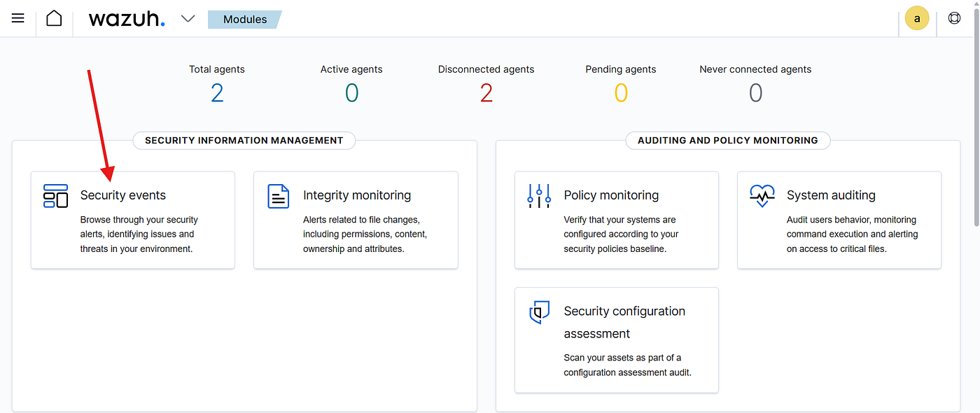The image size is (980, 413).
Task: Click the Auditing and Policy Monitoring heading
Action: click(728, 141)
